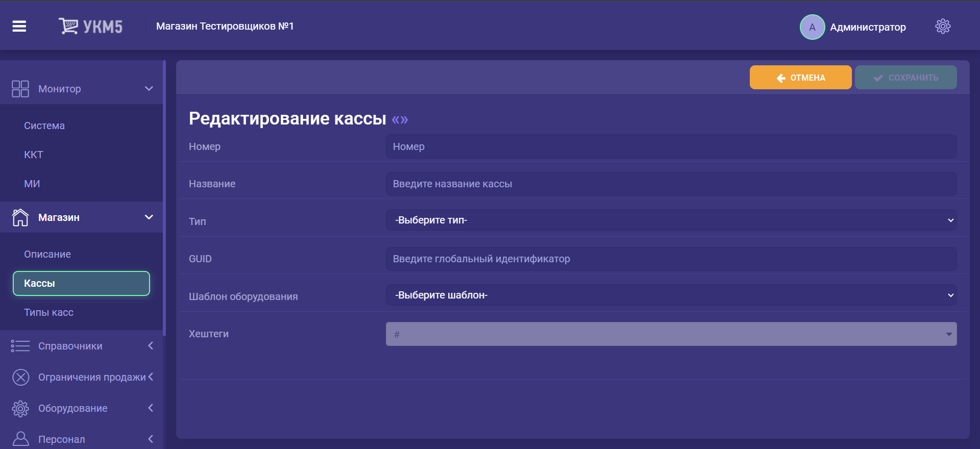Click into the GUID input field
Screen dimensions: 980x449
[671, 259]
